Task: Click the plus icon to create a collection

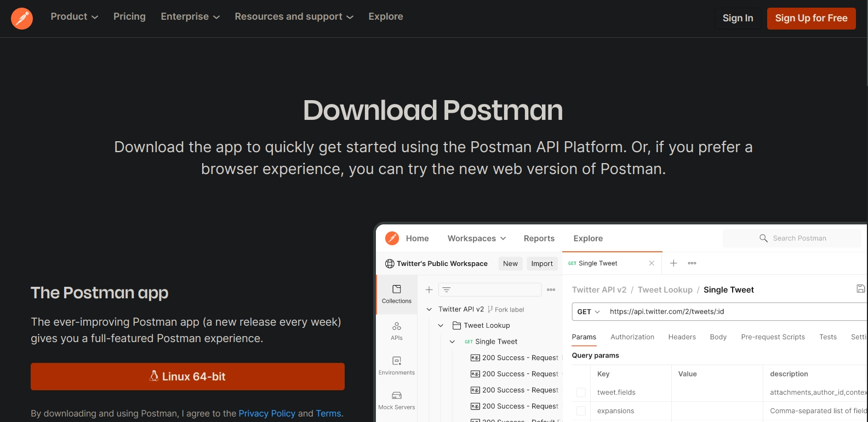Action: tap(429, 290)
